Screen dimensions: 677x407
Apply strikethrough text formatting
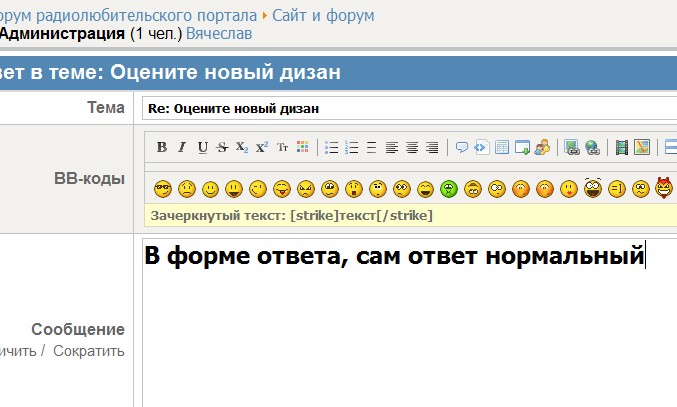pos(222,147)
